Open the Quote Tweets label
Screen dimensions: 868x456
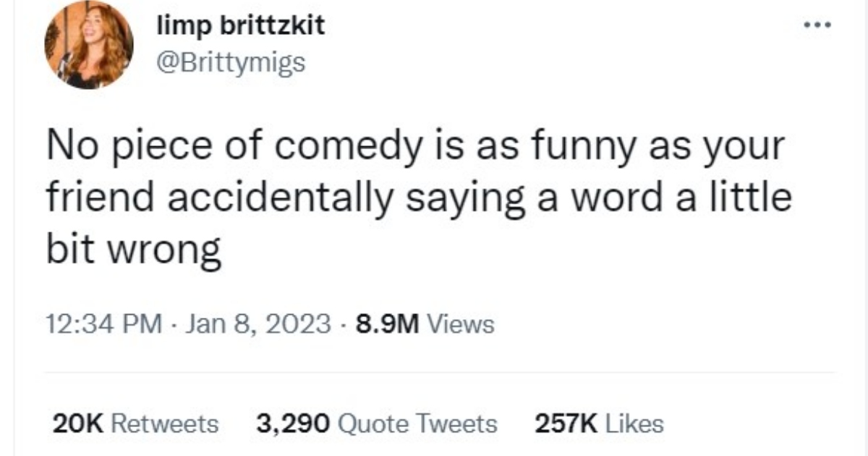click(x=417, y=423)
